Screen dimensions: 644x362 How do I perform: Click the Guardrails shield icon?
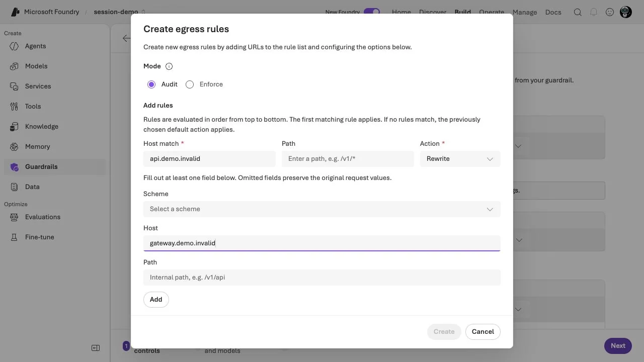pyautogui.click(x=15, y=167)
